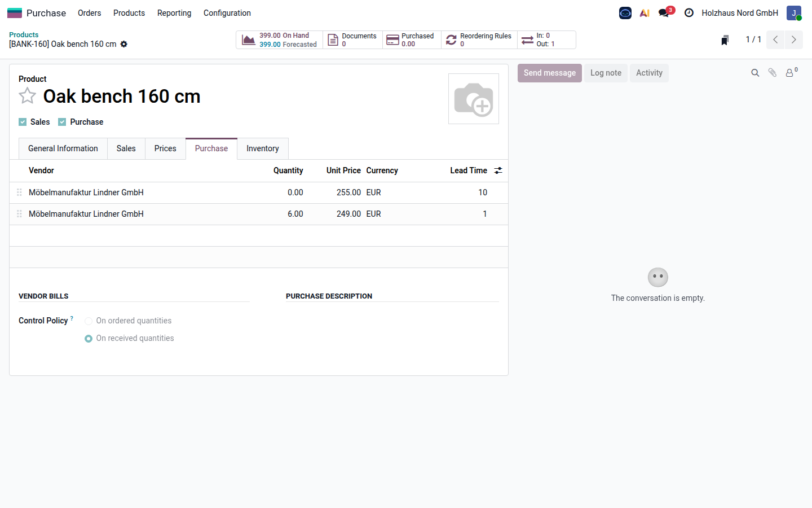
Task: Switch to the Prices tab
Action: pos(165,148)
